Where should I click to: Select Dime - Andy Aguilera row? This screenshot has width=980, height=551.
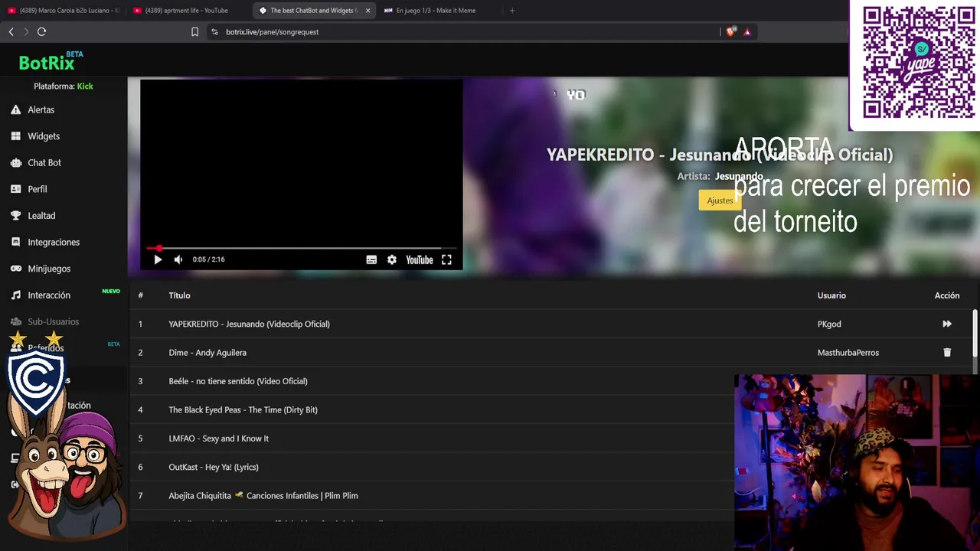(551, 353)
